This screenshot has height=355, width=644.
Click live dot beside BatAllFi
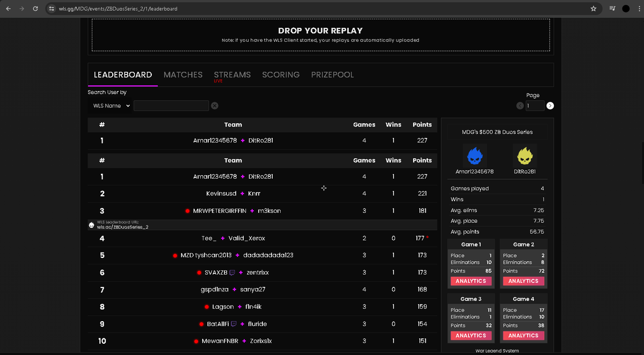click(201, 324)
